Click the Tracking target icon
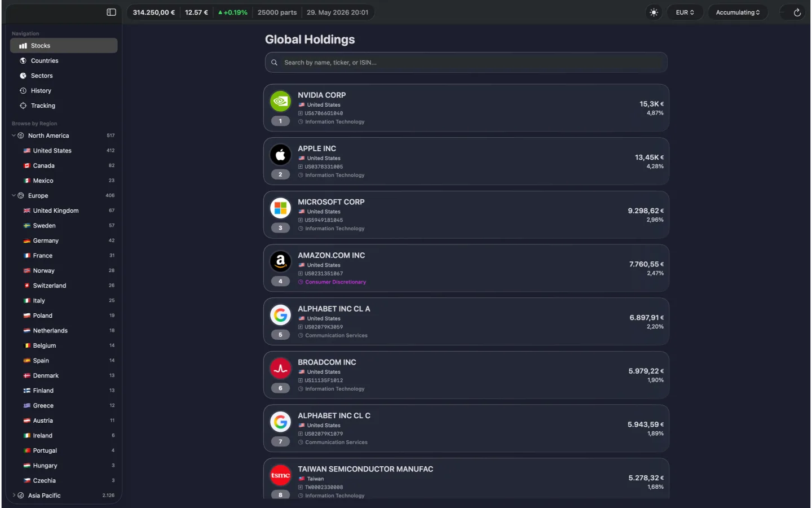Screen dimensions: 812x508 click(23, 106)
